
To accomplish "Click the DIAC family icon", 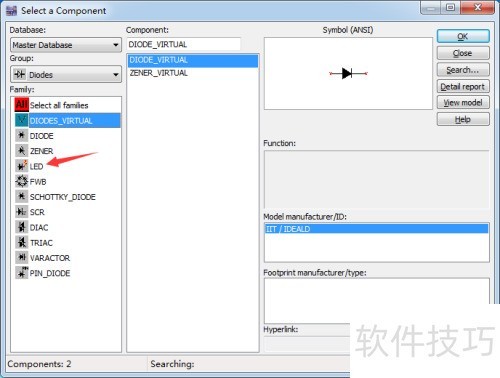I will click(22, 227).
